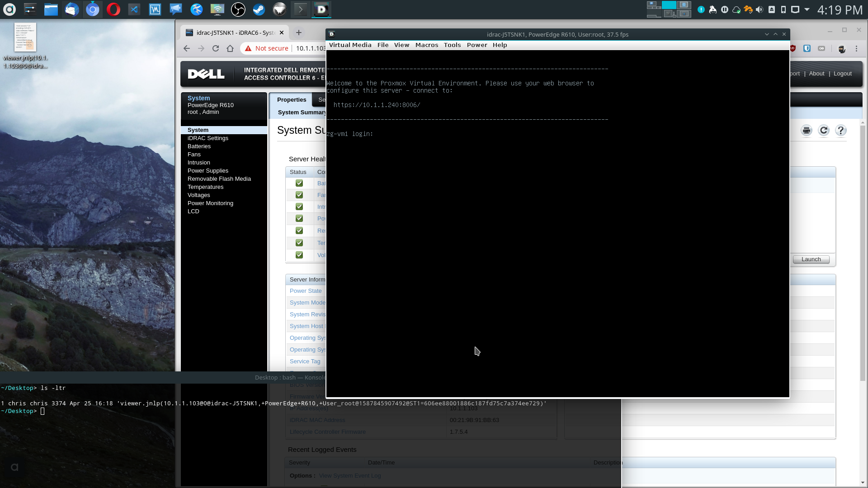Open Fans in the navigation tree

(194, 155)
